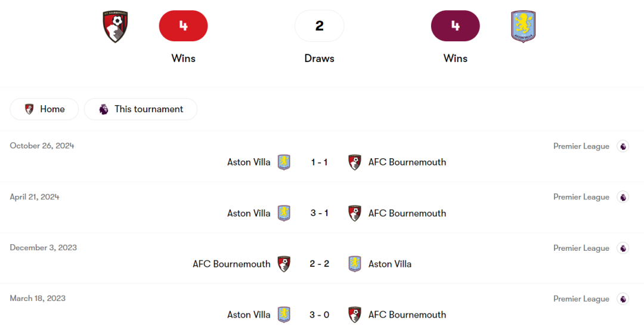Open the 3 - 1 match result
The width and height of the screenshot is (644, 332).
[319, 213]
